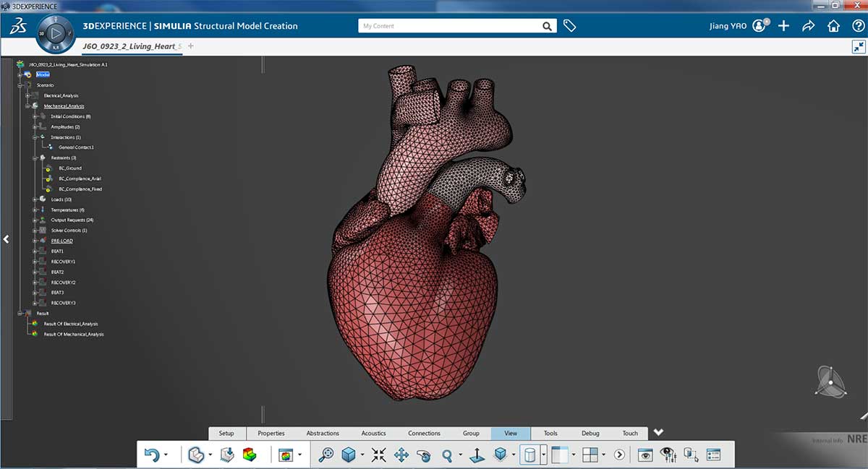Open the tag icon beside search

pos(569,26)
